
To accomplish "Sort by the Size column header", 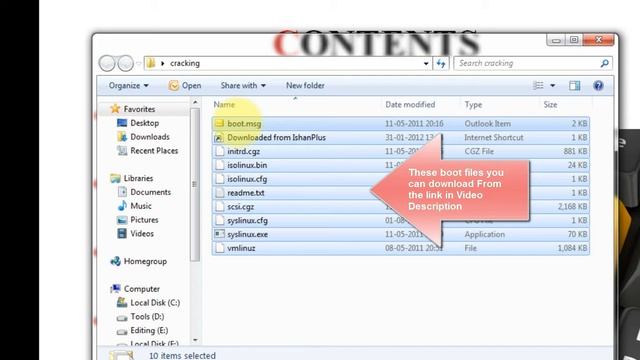I will click(x=550, y=104).
